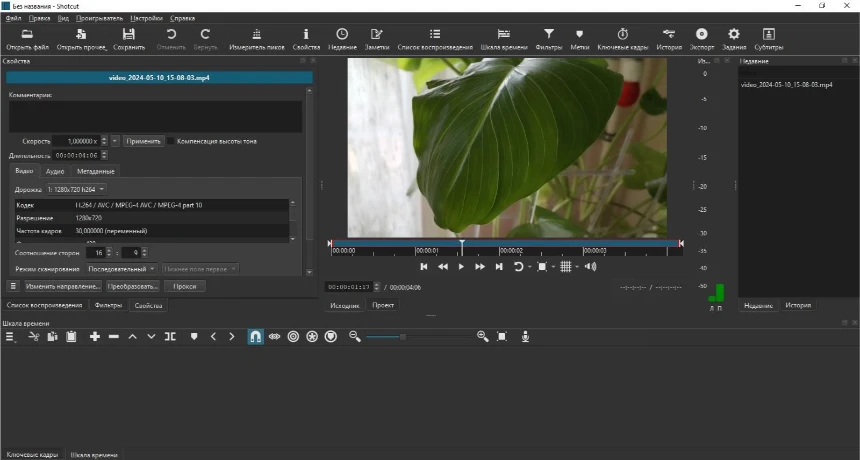The image size is (860, 460).
Task: Zoom timeline to fit icon
Action: pos(502,337)
